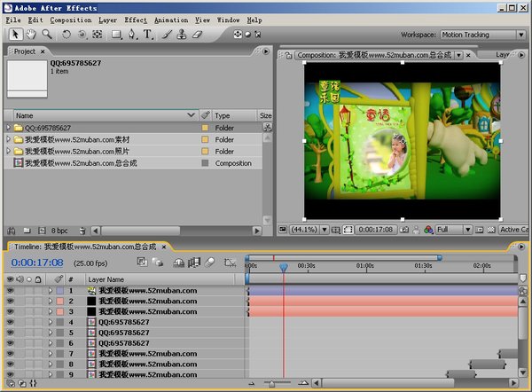Sort project items by Type column

pos(233,115)
